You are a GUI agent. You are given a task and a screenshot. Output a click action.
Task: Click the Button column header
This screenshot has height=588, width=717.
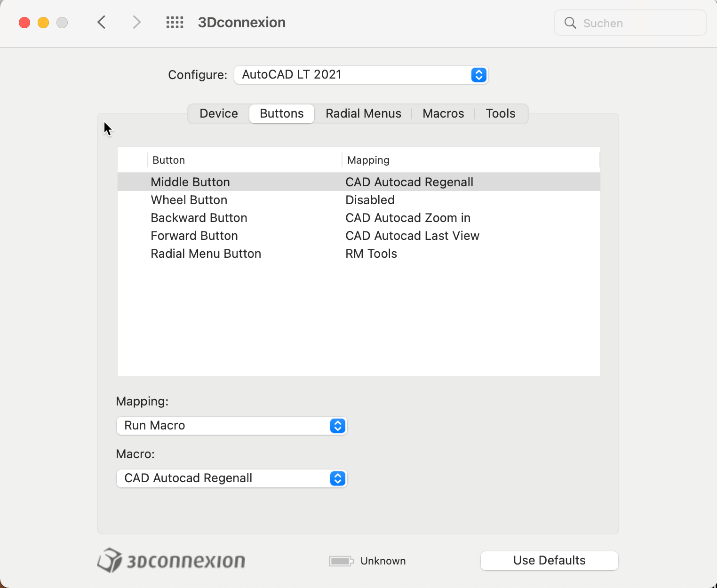tap(244, 160)
